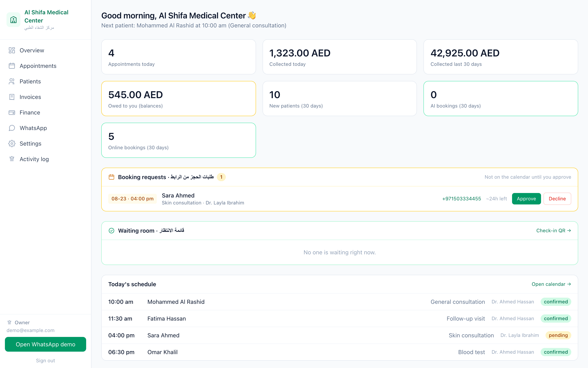Open Settings from the sidebar
The image size is (588, 368).
(x=46, y=144)
